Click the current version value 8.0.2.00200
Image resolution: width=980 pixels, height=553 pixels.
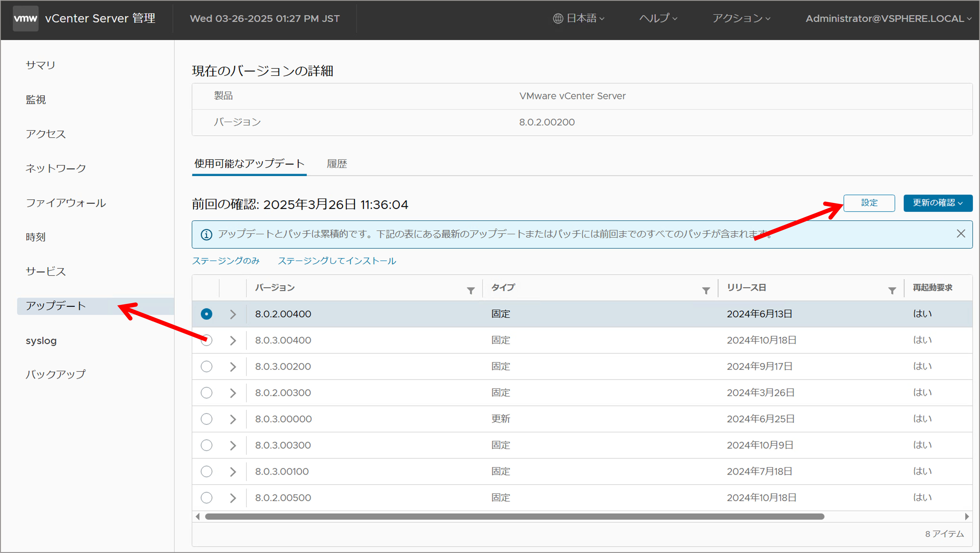(547, 122)
